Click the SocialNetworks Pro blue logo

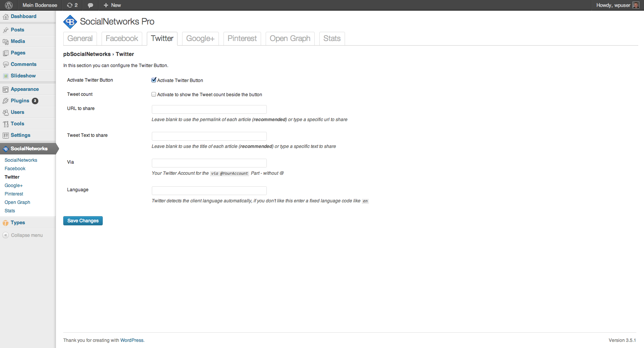70,22
